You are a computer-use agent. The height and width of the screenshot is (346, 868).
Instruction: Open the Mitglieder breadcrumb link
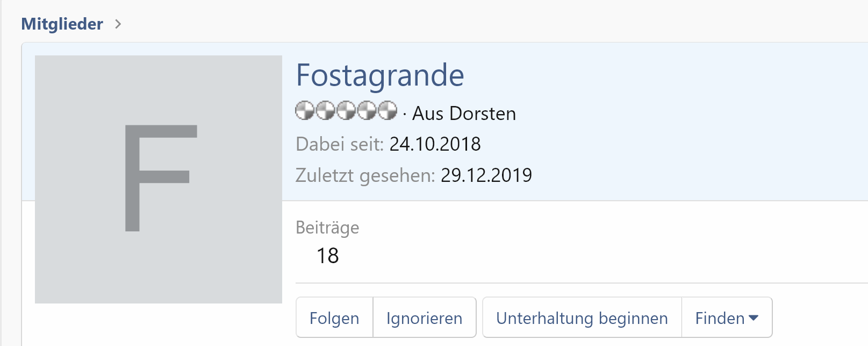pos(62,24)
